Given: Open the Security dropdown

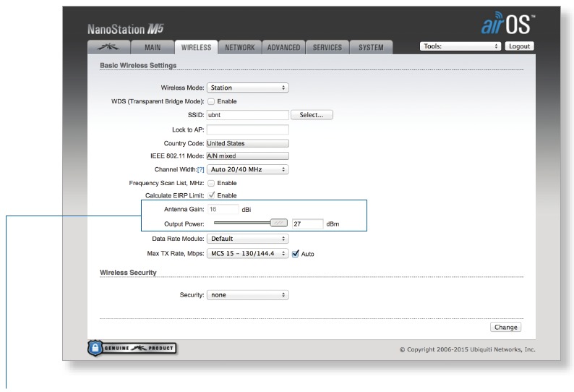Looking at the screenshot, I should (248, 295).
